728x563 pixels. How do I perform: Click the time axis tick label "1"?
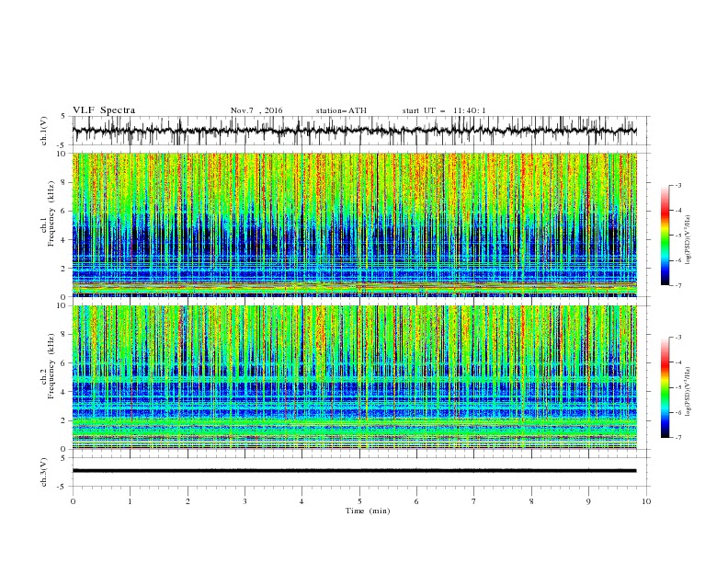tap(130, 501)
